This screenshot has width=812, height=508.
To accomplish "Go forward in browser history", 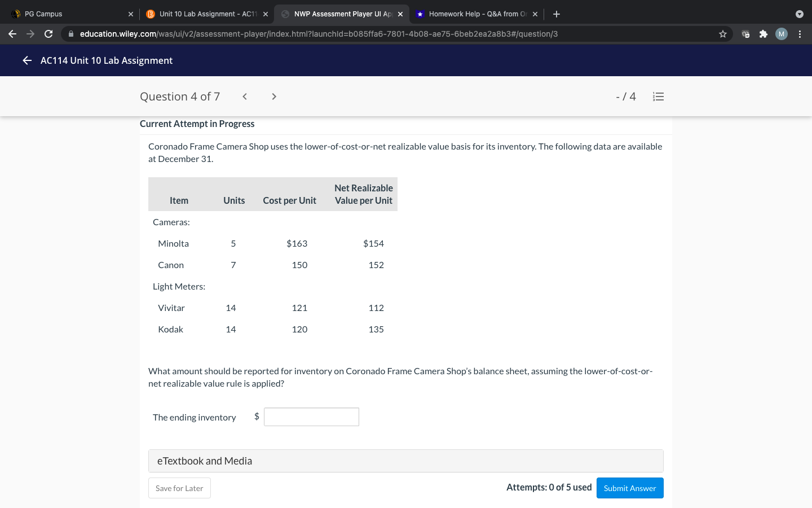I will 30,34.
